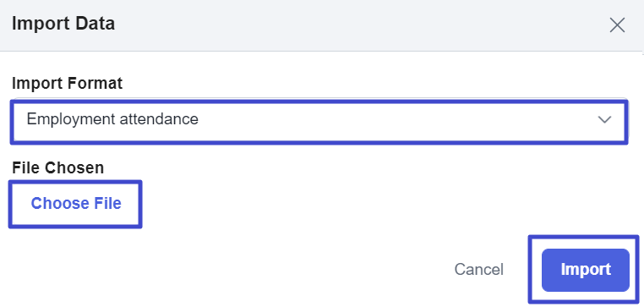This screenshot has height=307, width=644.
Task: Click the Import Format field label
Action: point(67,84)
